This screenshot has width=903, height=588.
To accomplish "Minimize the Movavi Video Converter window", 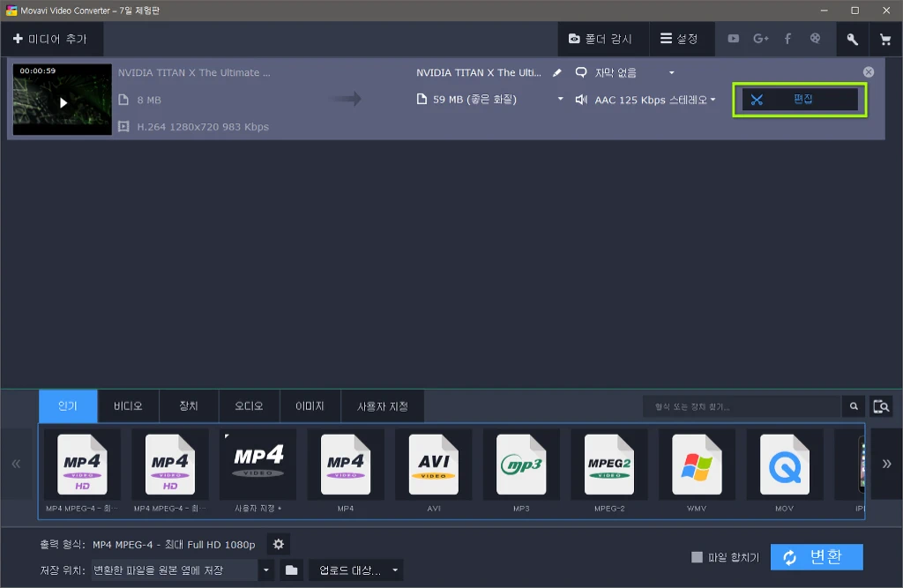I will point(825,11).
